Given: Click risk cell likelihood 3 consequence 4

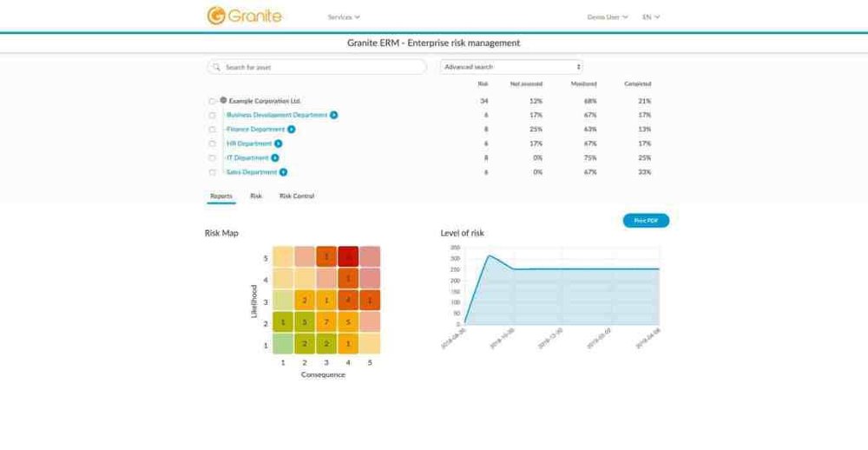Looking at the screenshot, I should (x=348, y=300).
